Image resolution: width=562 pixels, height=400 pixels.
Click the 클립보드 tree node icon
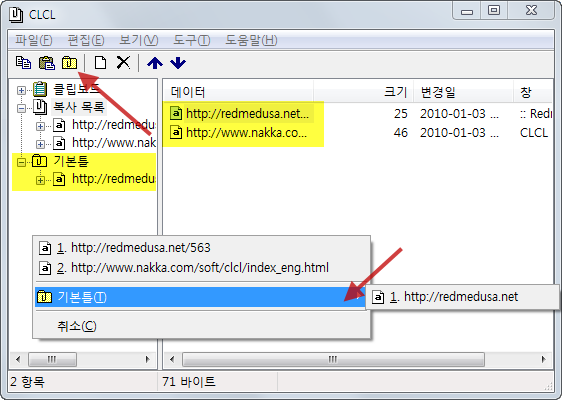(40, 89)
